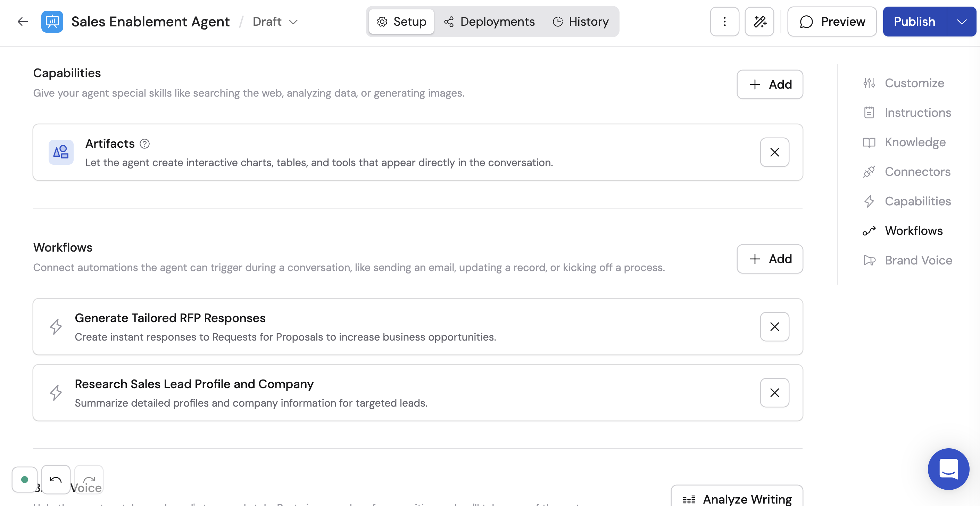Remove the Artifacts capability
The height and width of the screenshot is (506, 980).
(774, 152)
